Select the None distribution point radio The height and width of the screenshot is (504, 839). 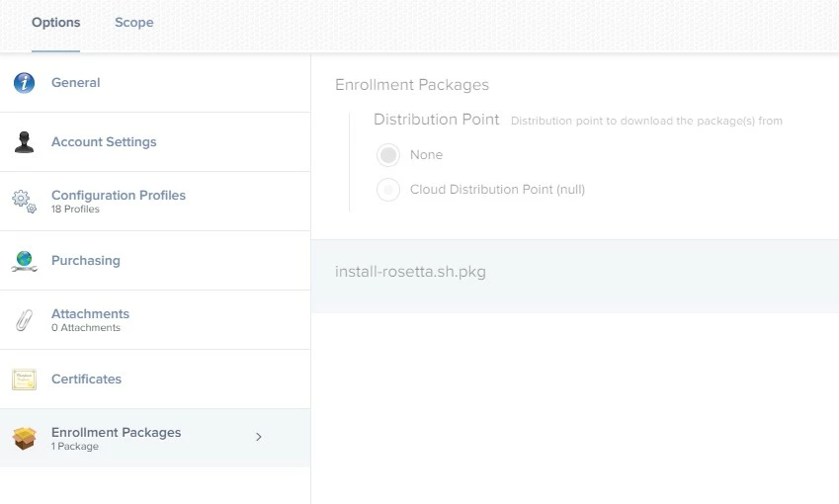(x=388, y=155)
